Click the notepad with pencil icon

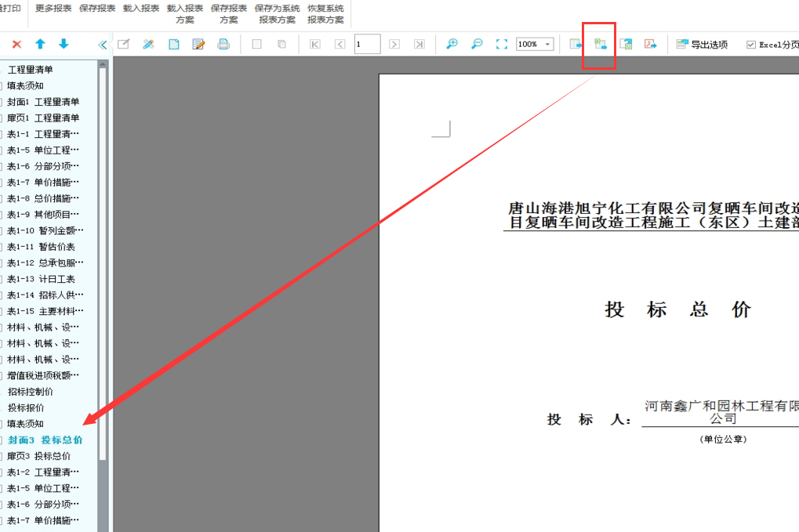(x=198, y=45)
